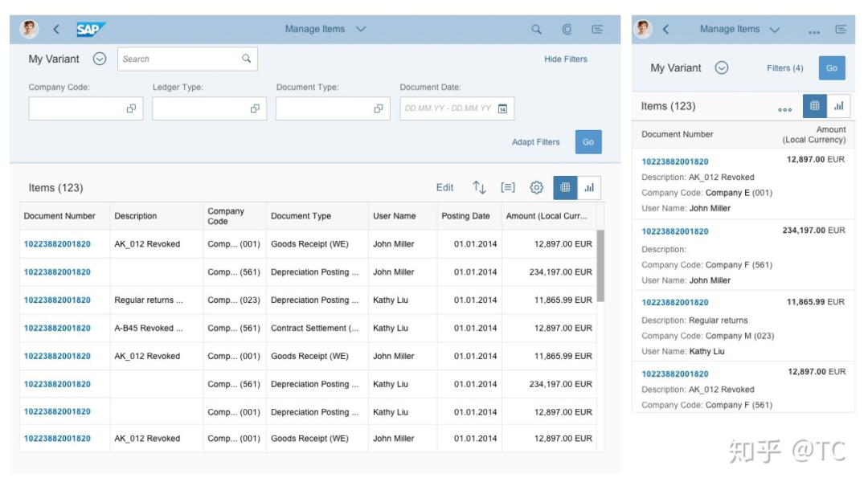Open overflow menu next to Items (123) in mobile panel
Screen dimensions: 868x486
point(784,109)
